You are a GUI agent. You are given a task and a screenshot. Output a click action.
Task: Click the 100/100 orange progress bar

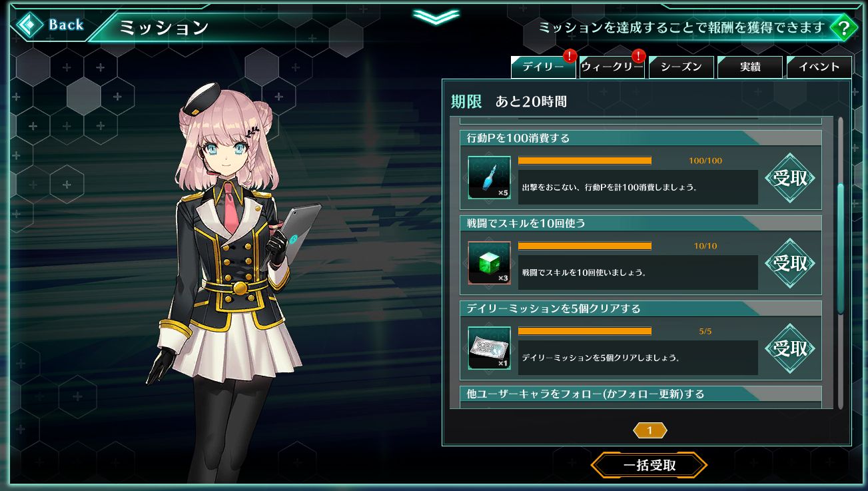pyautogui.click(x=585, y=161)
